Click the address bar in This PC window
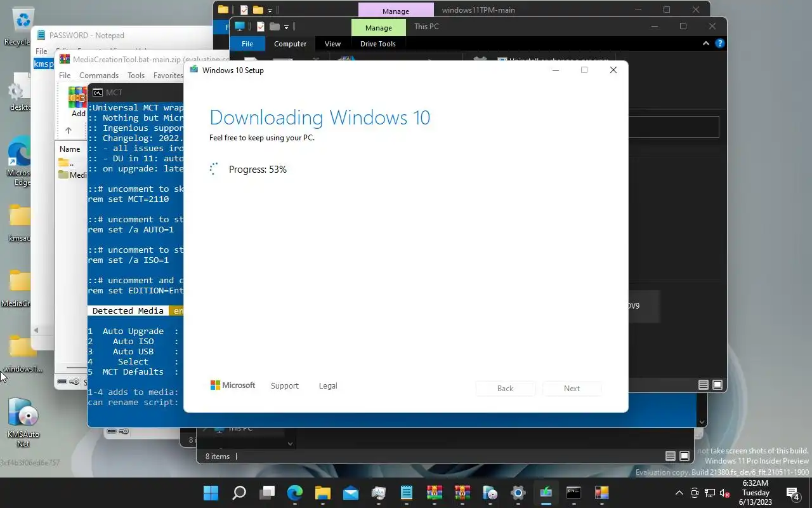The image size is (812, 508). click(x=674, y=127)
